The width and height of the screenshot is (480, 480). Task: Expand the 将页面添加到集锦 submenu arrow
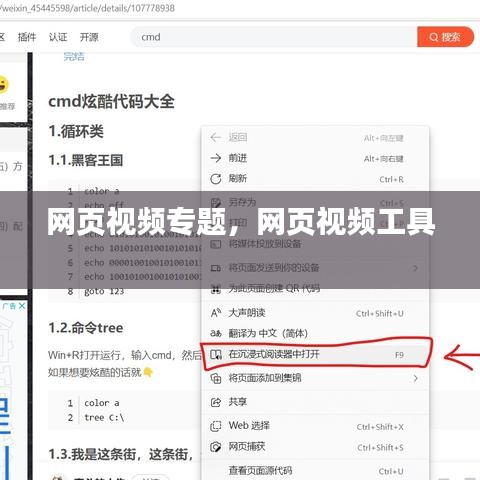click(415, 378)
